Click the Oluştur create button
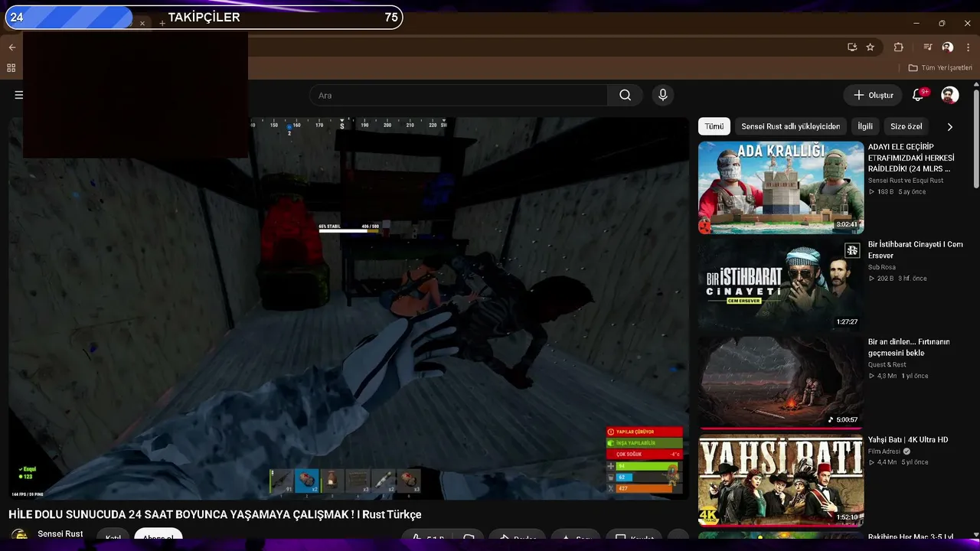The width and height of the screenshot is (980, 551). 874,95
